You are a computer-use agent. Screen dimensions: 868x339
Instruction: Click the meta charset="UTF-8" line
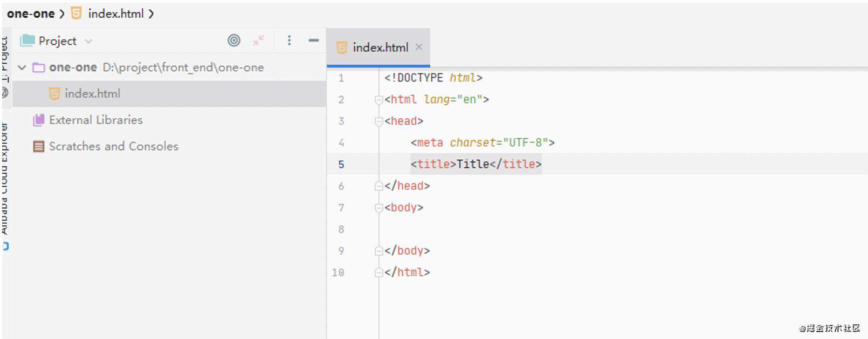483,143
